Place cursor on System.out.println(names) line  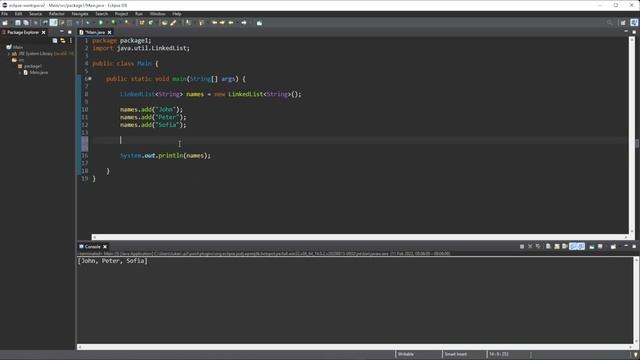pyautogui.click(x=165, y=156)
